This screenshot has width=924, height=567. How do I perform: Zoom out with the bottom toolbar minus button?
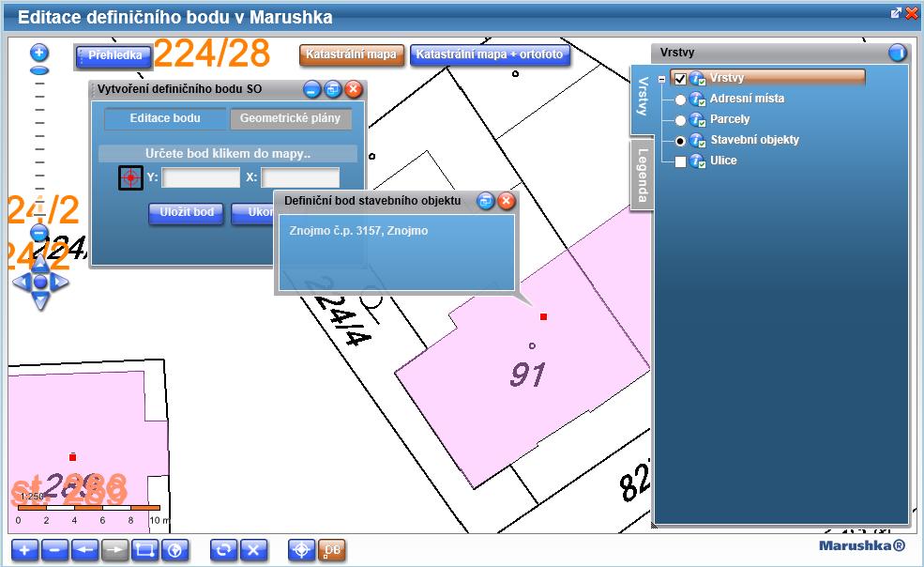coord(54,550)
